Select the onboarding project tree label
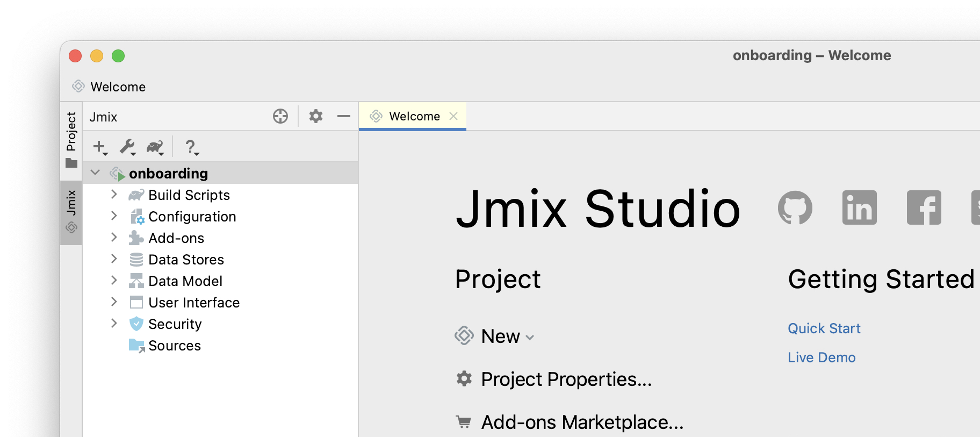 [x=168, y=174]
